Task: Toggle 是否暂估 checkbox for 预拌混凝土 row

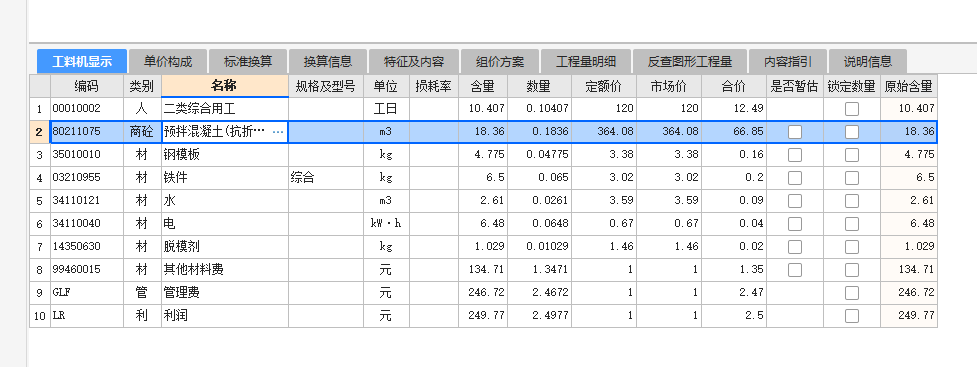Action: click(794, 132)
